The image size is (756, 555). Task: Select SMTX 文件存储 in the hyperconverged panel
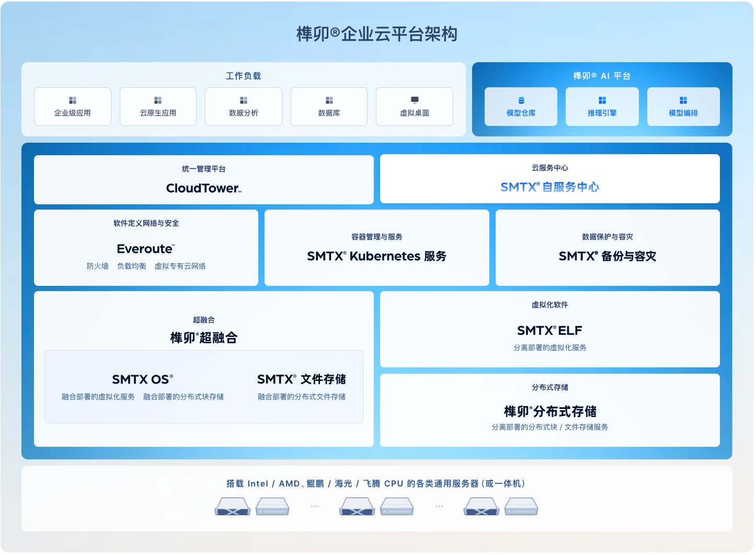pyautogui.click(x=301, y=379)
